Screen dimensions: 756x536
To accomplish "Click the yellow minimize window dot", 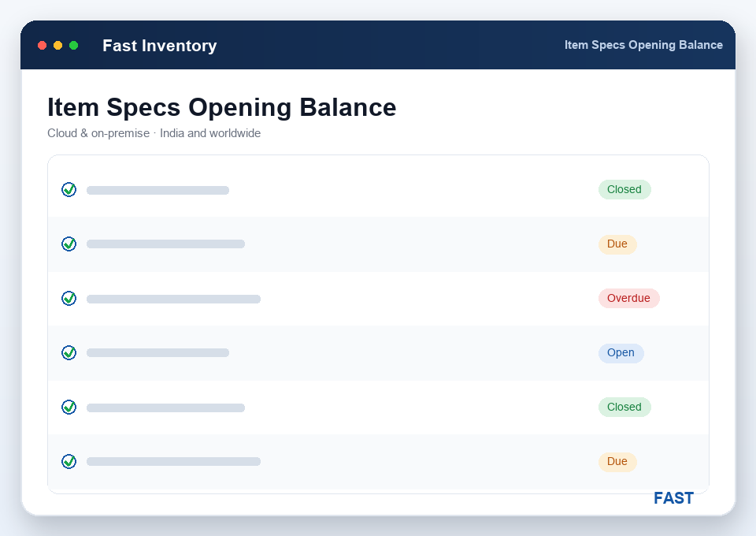I will pyautogui.click(x=57, y=46).
